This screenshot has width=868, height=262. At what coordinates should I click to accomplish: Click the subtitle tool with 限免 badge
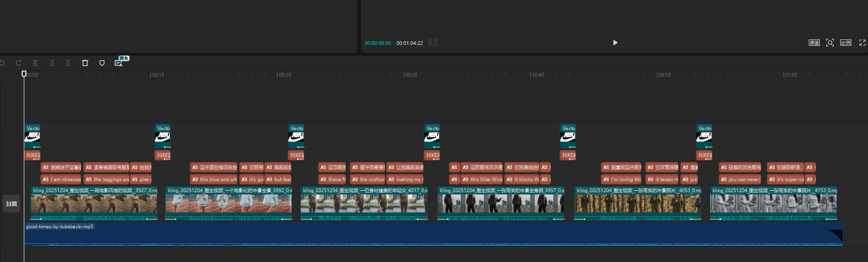[x=118, y=63]
